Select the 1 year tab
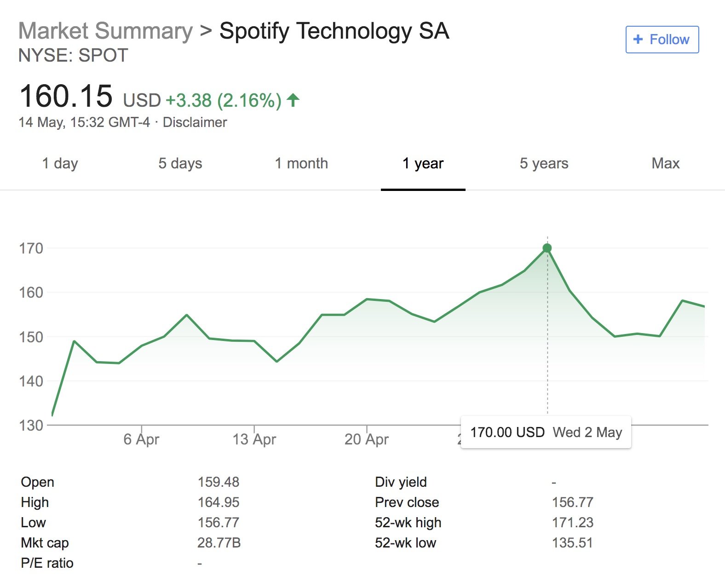725x588 pixels. 423,163
